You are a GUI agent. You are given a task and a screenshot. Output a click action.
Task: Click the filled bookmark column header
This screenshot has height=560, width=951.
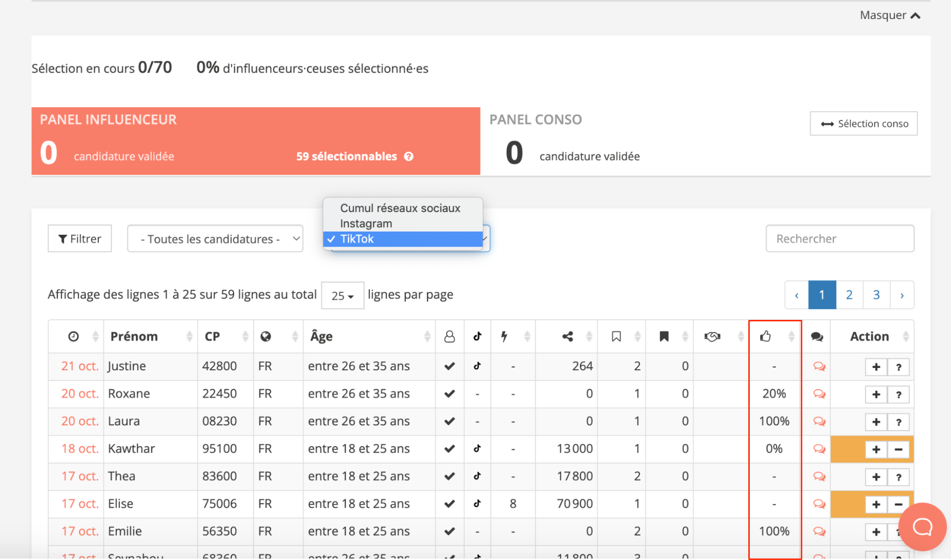click(664, 337)
